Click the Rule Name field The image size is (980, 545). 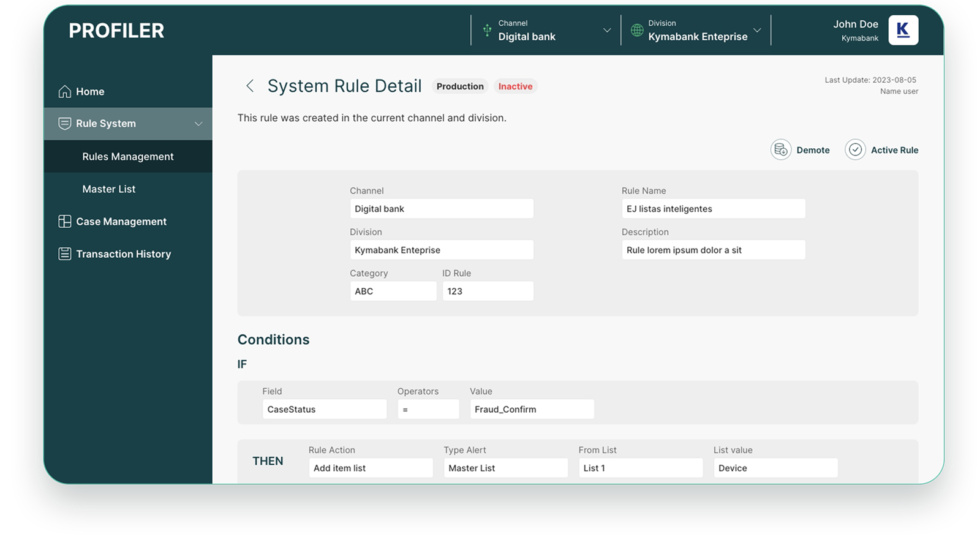pyautogui.click(x=714, y=209)
